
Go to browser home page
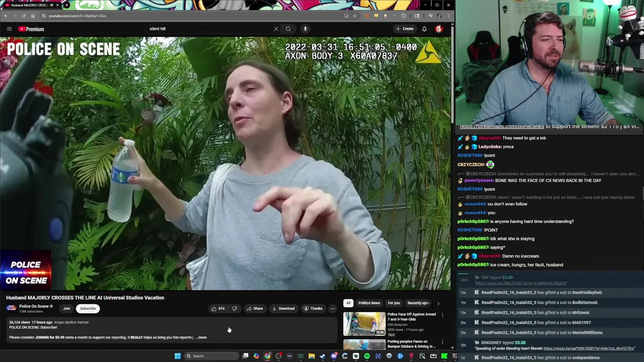pos(33,16)
